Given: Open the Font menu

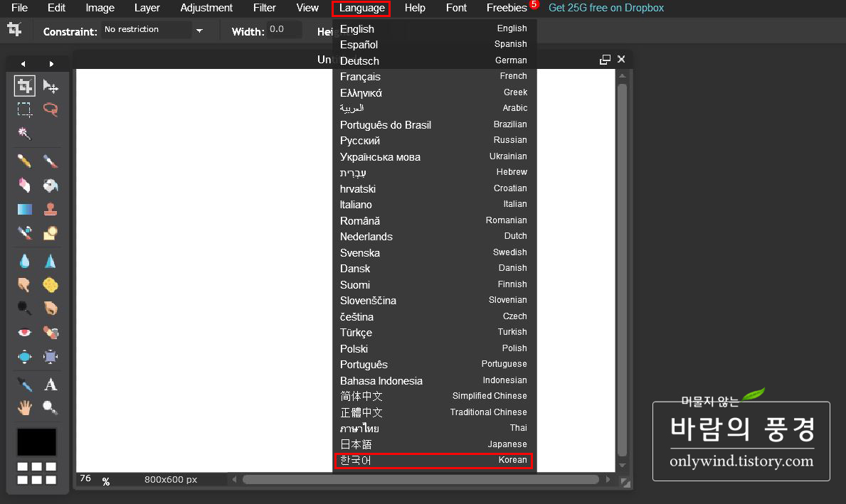Looking at the screenshot, I should [x=456, y=8].
